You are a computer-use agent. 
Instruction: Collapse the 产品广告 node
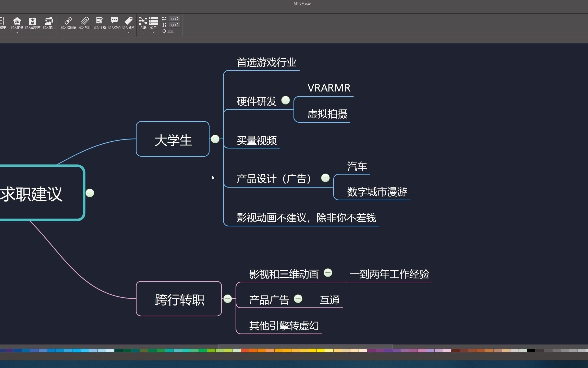pyautogui.click(x=298, y=299)
